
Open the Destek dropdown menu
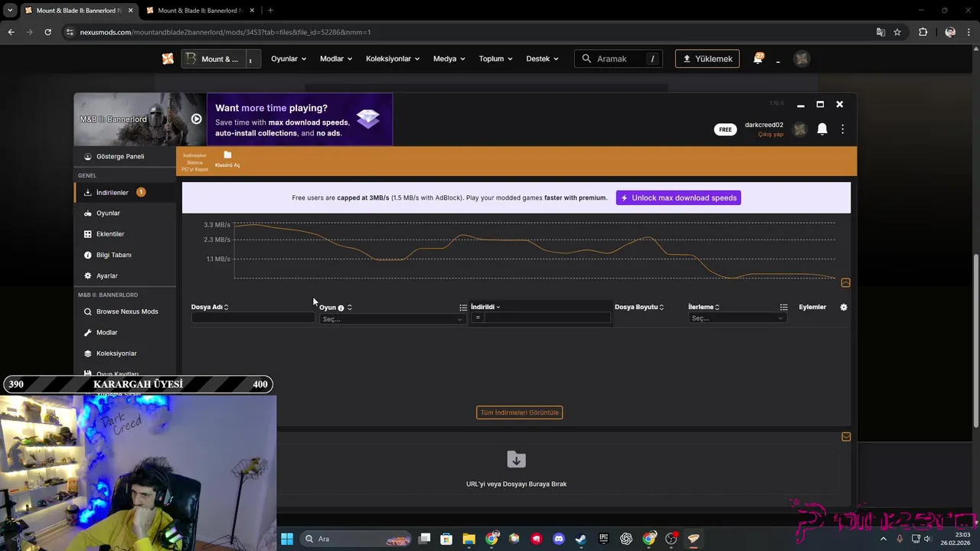tap(542, 59)
